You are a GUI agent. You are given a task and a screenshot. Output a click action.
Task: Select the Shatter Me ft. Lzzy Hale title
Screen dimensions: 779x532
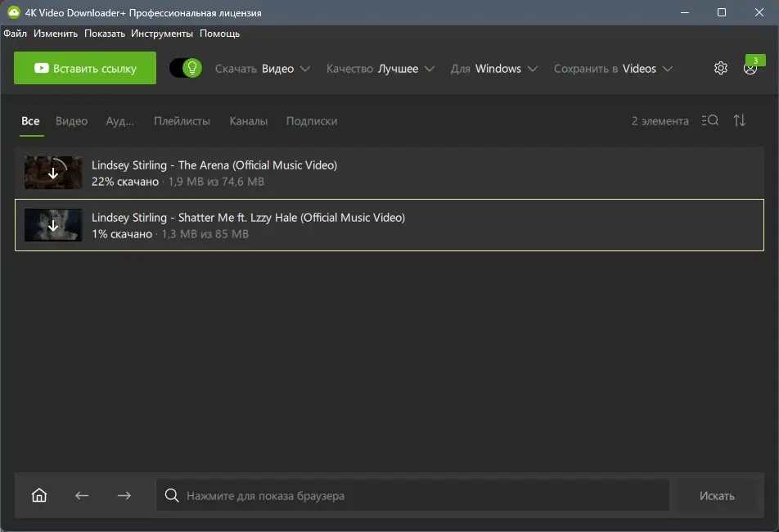pos(248,217)
